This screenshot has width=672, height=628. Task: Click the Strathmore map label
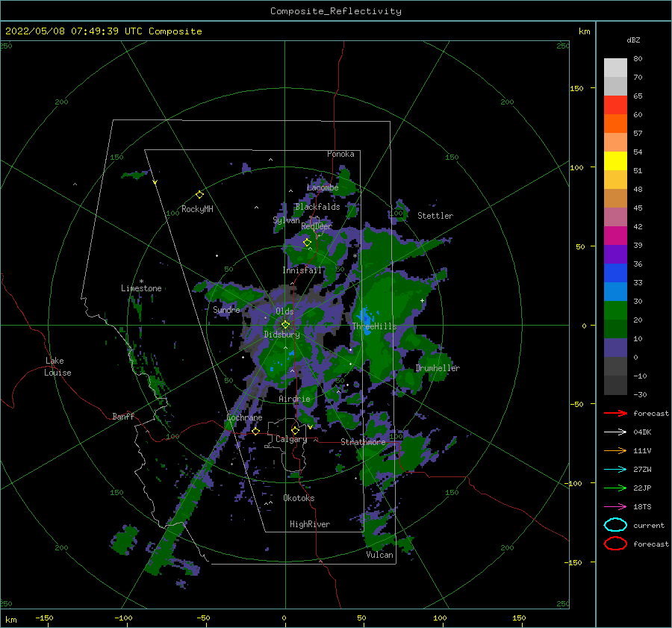point(363,442)
